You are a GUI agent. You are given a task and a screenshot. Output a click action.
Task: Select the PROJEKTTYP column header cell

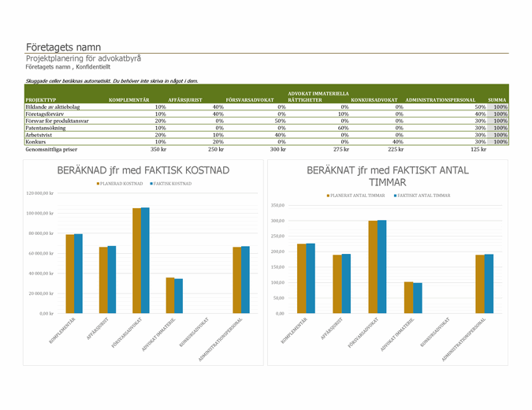click(x=40, y=100)
